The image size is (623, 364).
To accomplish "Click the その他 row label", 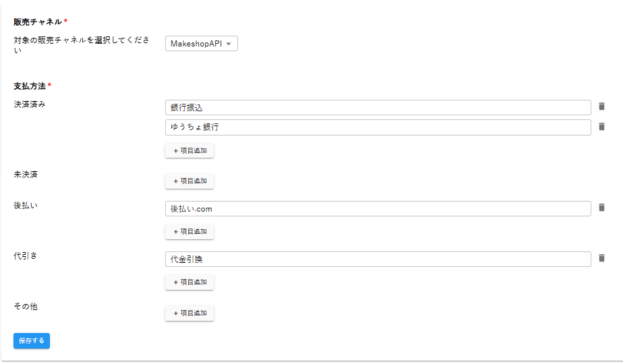I will [26, 307].
